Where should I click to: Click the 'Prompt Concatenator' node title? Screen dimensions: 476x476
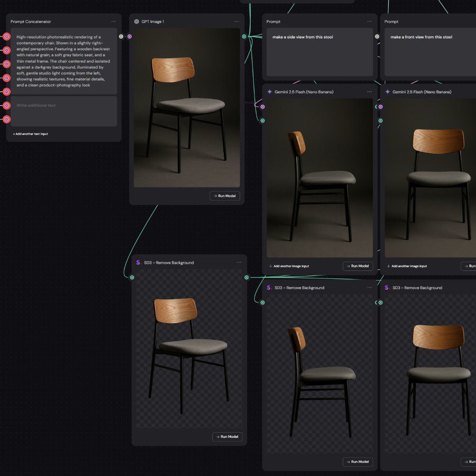31,22
